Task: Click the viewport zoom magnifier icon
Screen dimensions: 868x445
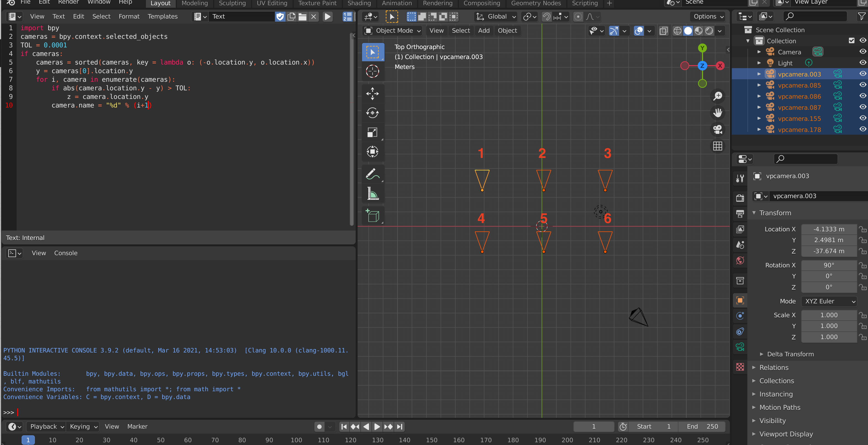Action: (x=718, y=96)
